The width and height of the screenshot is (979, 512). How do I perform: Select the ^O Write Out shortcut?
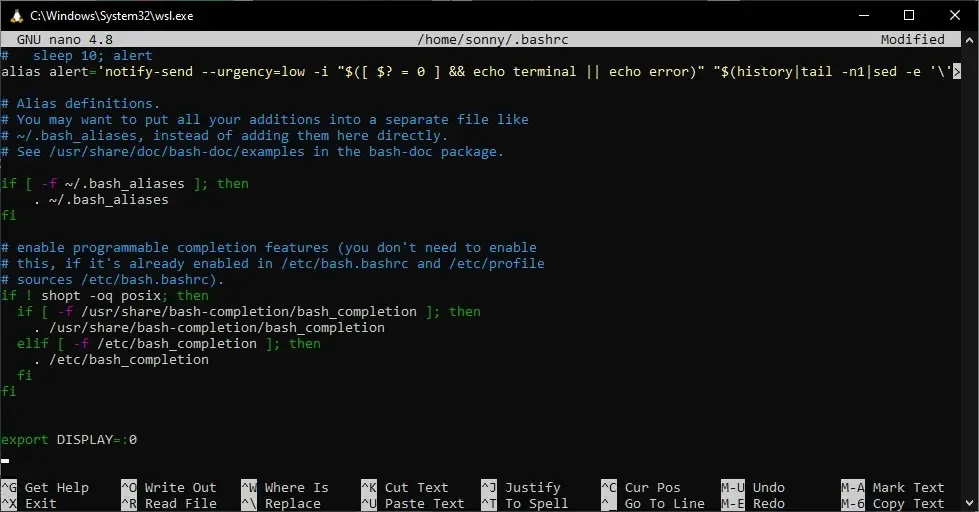point(168,488)
